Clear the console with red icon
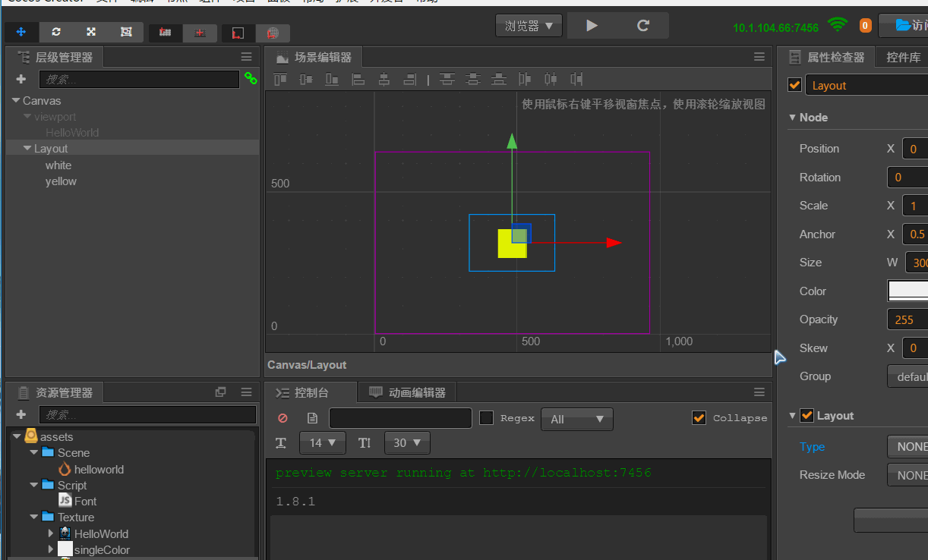The image size is (928, 560). click(283, 418)
